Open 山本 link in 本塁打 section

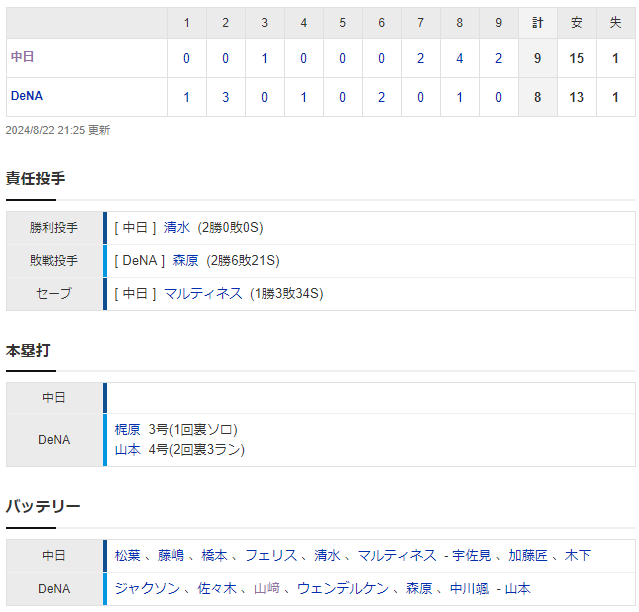128,449
